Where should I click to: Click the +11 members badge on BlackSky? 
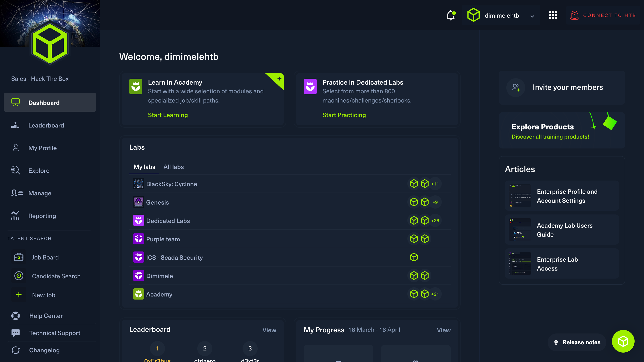(x=435, y=184)
